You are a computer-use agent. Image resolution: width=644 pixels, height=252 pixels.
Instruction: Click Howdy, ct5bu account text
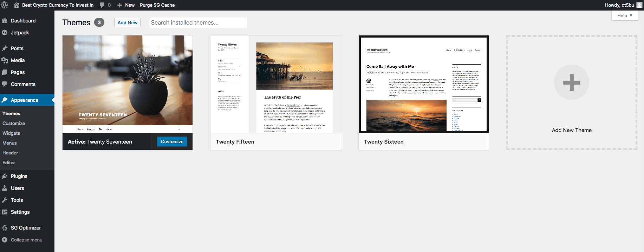click(619, 5)
